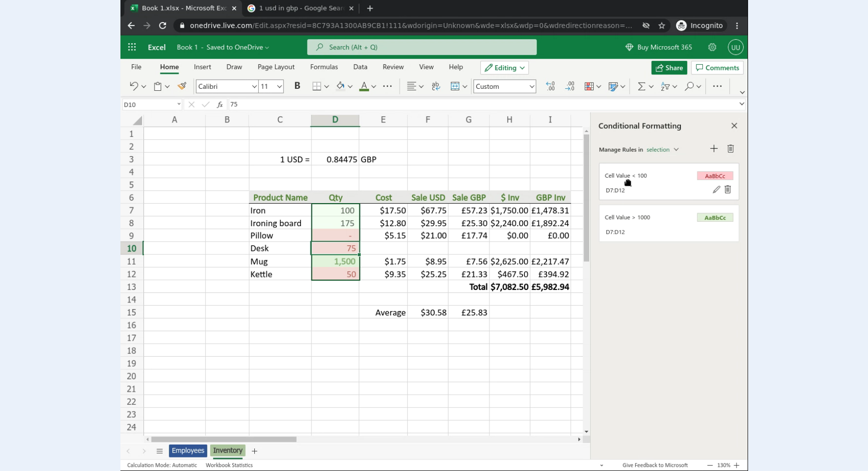
Task: Open the Custom number format dropdown
Action: tap(504, 86)
